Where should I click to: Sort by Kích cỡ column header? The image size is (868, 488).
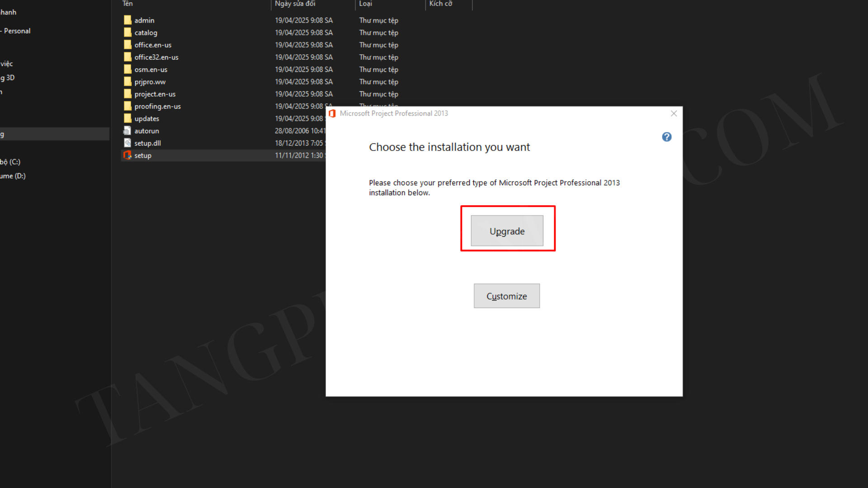click(x=440, y=4)
